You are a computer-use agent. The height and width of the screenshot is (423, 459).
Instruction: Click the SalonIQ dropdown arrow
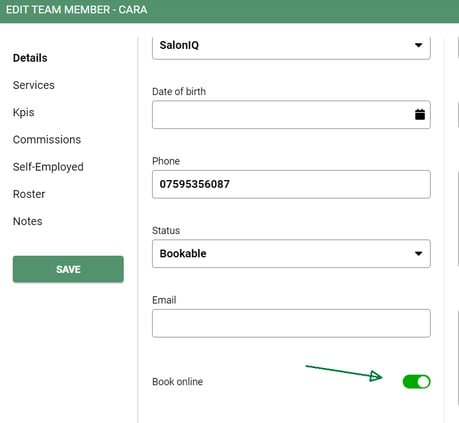point(418,45)
